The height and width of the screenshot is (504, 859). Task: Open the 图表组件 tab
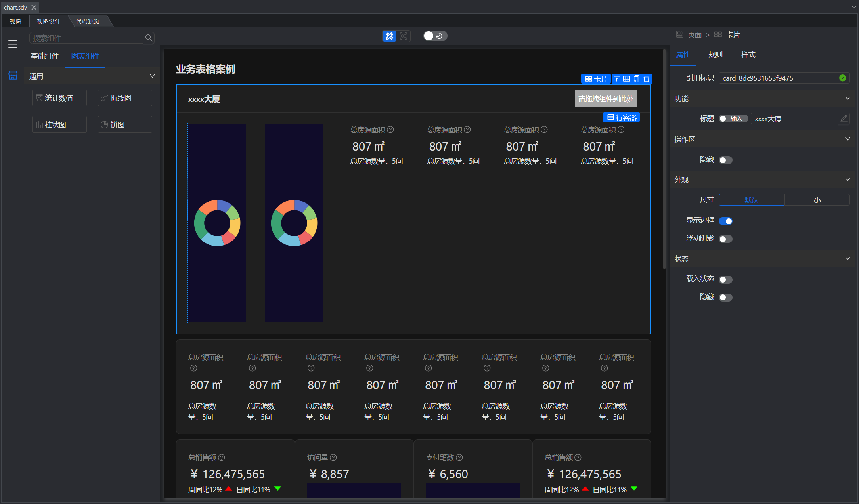(85, 56)
